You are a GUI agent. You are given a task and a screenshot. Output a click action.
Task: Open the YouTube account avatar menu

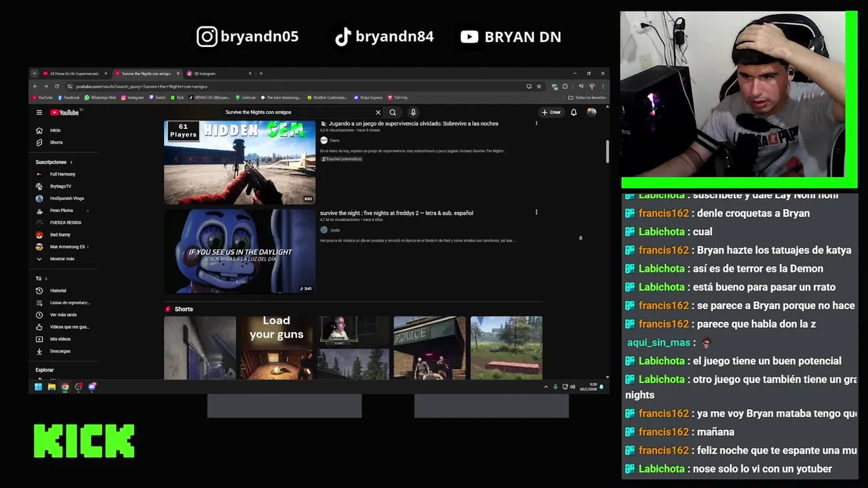591,113
